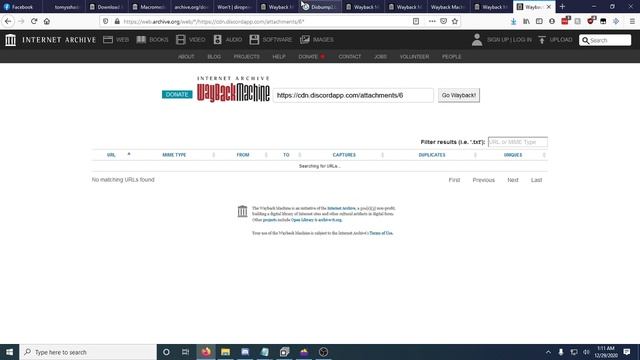Screen dimensions: 640x360
Task: Go to the Previous results page
Action: tap(484, 180)
